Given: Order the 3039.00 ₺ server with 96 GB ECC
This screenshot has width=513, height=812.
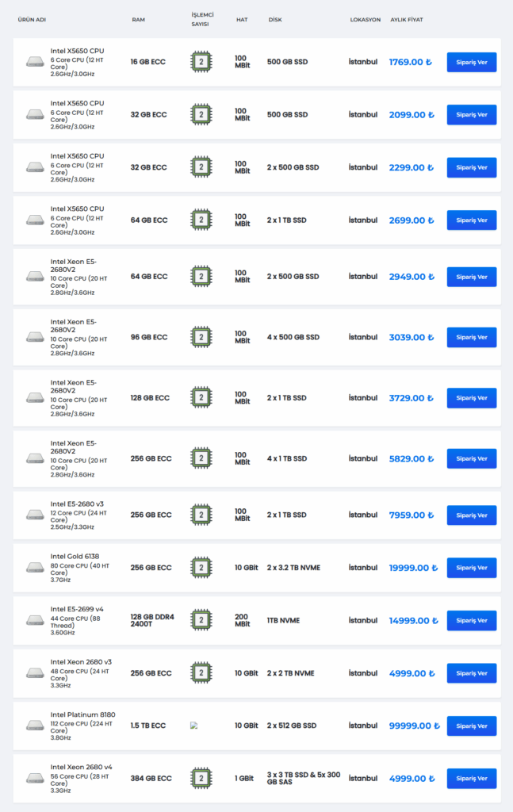Looking at the screenshot, I should click(x=471, y=337).
